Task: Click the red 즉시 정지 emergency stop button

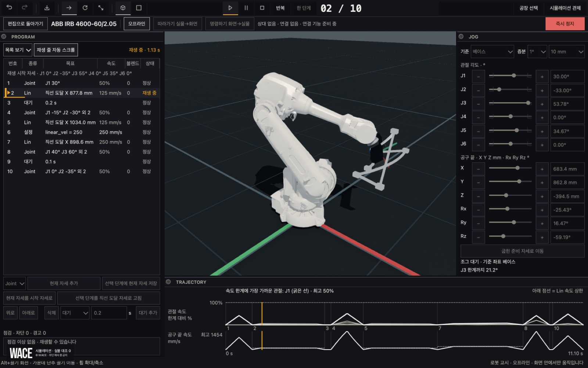Action: (565, 24)
